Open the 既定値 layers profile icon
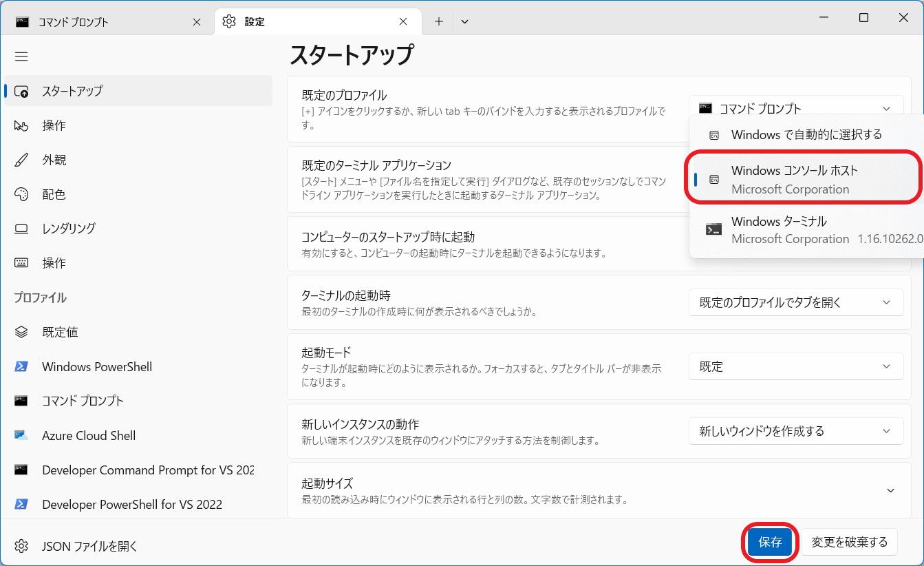The height and width of the screenshot is (566, 924). (x=21, y=332)
